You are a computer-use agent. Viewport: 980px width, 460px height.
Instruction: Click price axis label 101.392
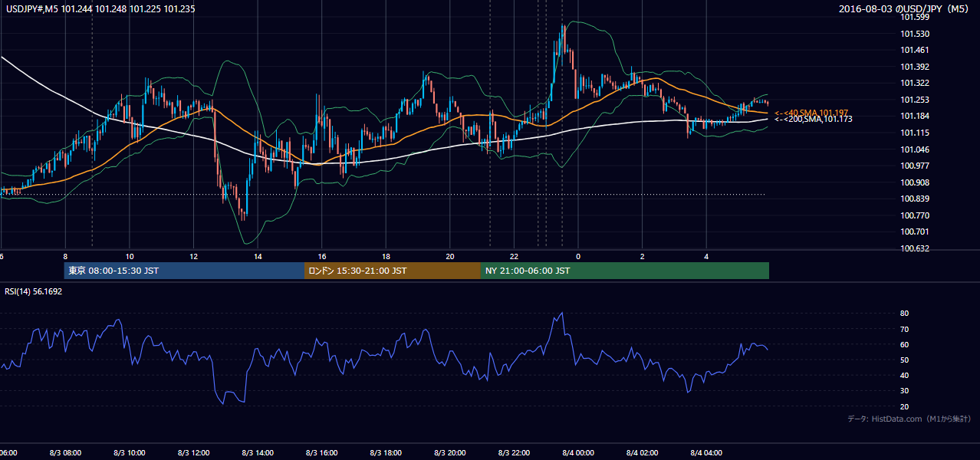914,67
